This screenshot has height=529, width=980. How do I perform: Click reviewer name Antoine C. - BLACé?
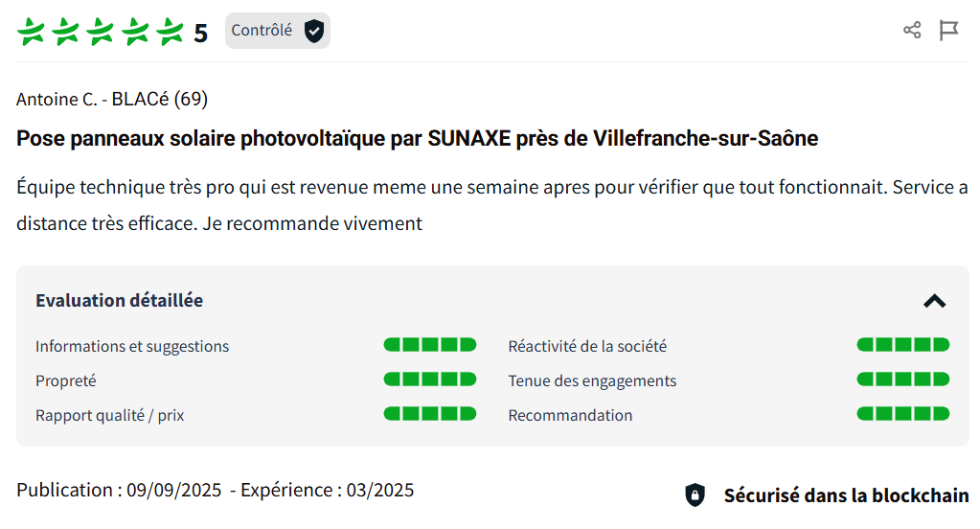pos(112,99)
